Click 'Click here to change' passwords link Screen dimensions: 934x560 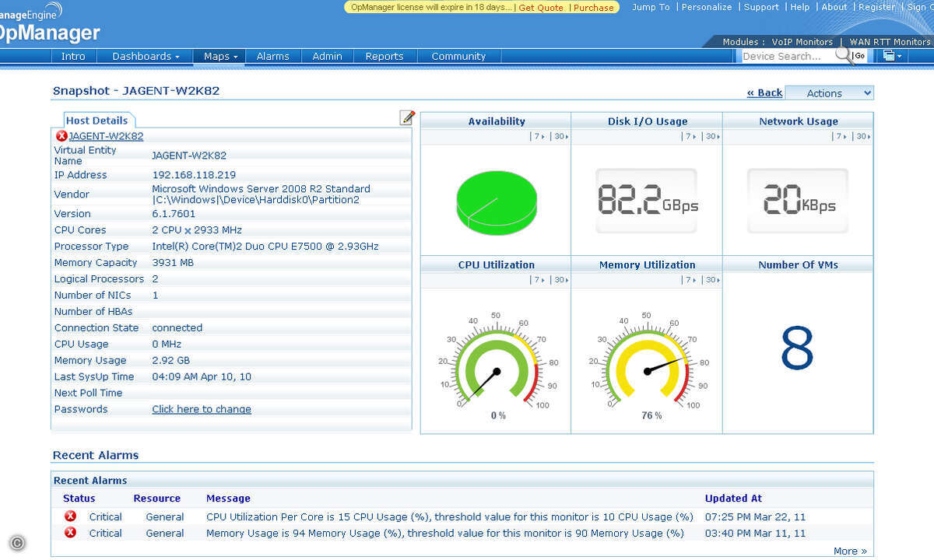pyautogui.click(x=202, y=409)
